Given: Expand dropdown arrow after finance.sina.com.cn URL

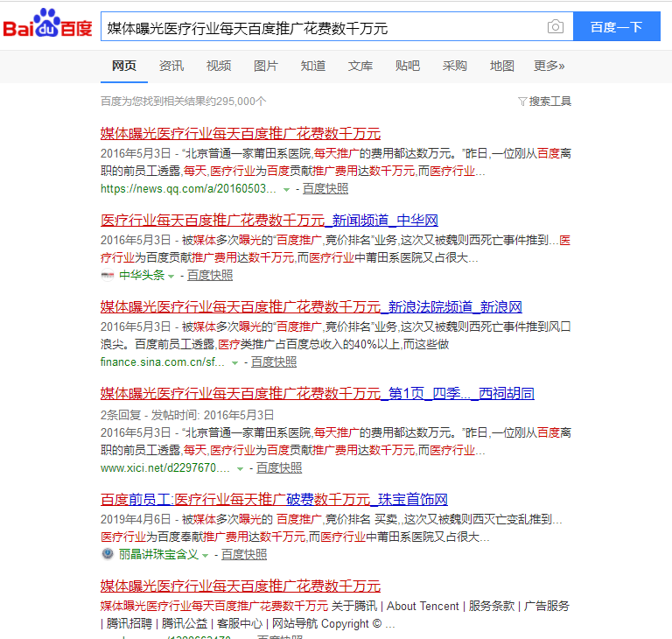Looking at the screenshot, I should click(x=234, y=362).
